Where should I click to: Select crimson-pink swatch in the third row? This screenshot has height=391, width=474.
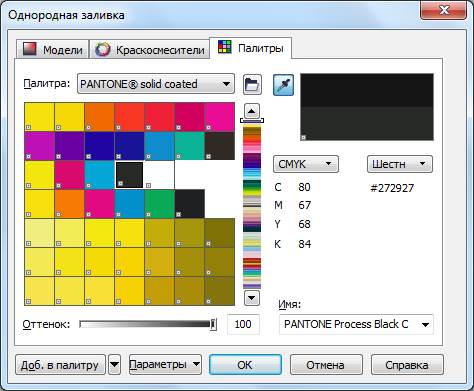[x=69, y=175]
